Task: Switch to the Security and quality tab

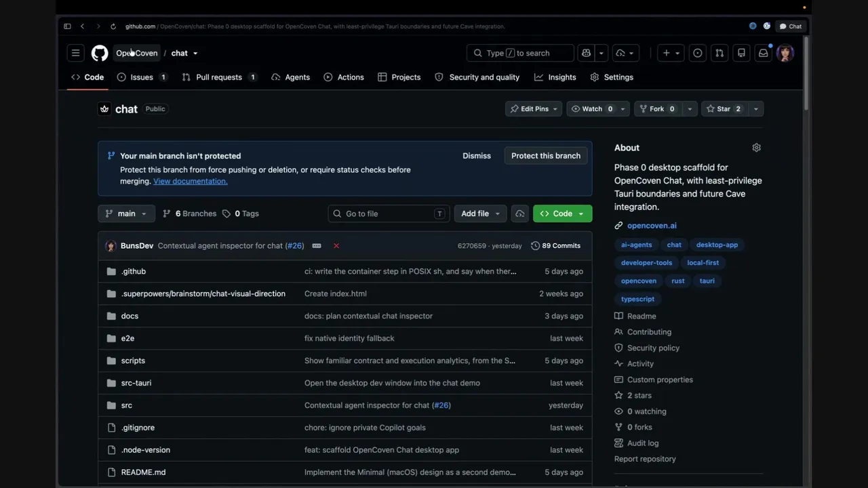Action: (477, 77)
